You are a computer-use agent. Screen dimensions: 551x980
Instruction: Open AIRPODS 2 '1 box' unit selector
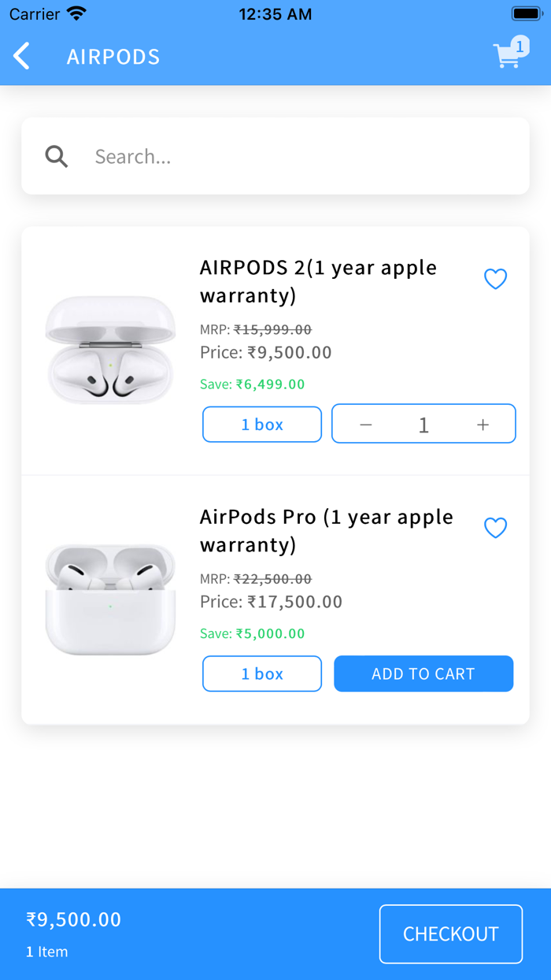[262, 425]
